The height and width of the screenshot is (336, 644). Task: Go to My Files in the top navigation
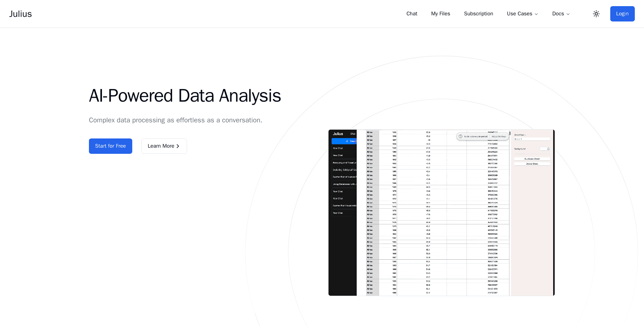tap(440, 14)
